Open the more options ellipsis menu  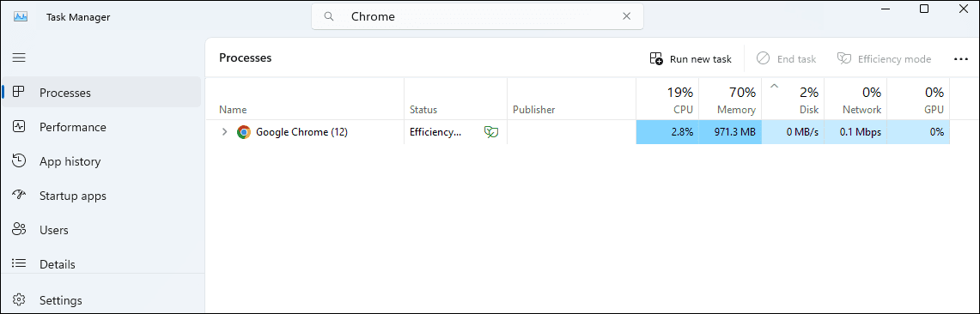[960, 58]
